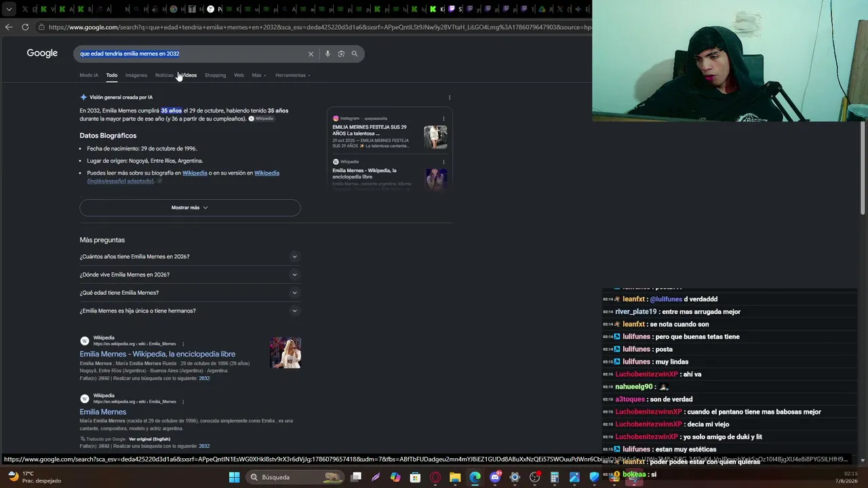Screen dimensions: 868x488
Task: Click the 'Datos Biográficos' heading
Action: point(108,136)
